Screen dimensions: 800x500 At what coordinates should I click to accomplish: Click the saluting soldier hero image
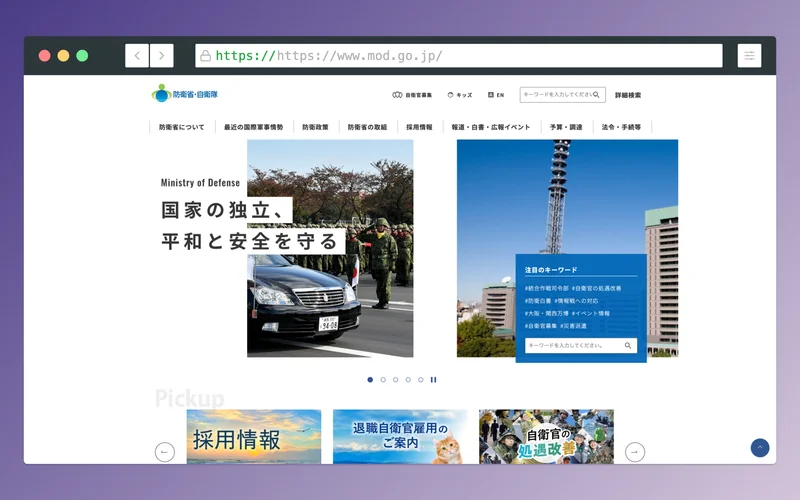pyautogui.click(x=330, y=248)
